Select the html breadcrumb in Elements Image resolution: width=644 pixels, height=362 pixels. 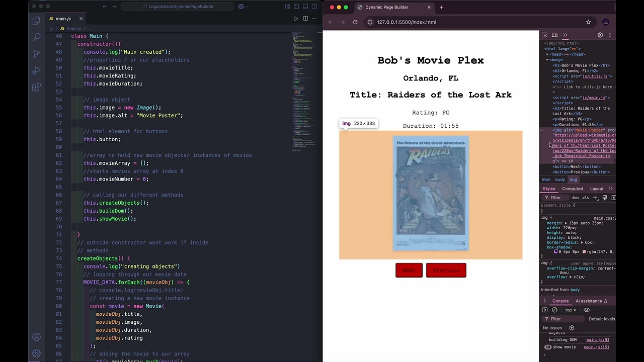546,179
